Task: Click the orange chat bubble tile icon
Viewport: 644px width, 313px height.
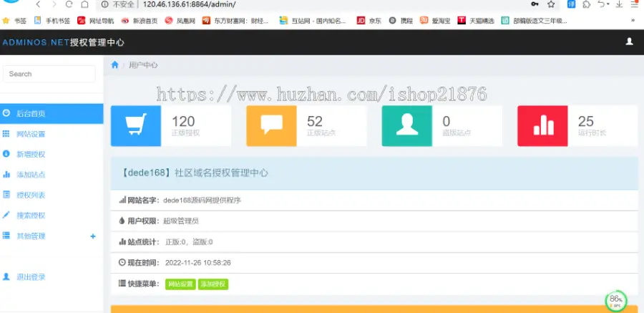Action: (271, 126)
